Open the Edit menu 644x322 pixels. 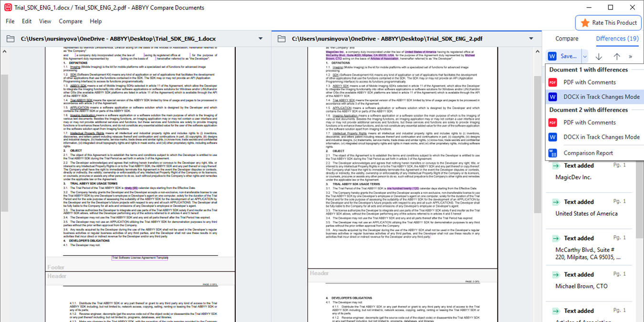point(27,21)
